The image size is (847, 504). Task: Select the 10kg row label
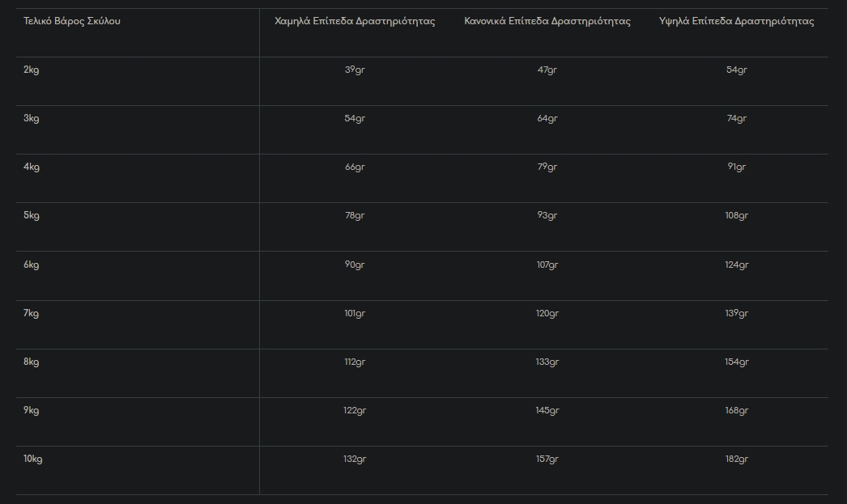tap(33, 460)
